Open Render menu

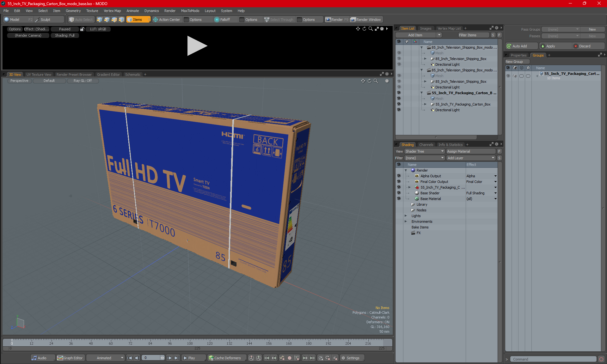[x=170, y=11]
